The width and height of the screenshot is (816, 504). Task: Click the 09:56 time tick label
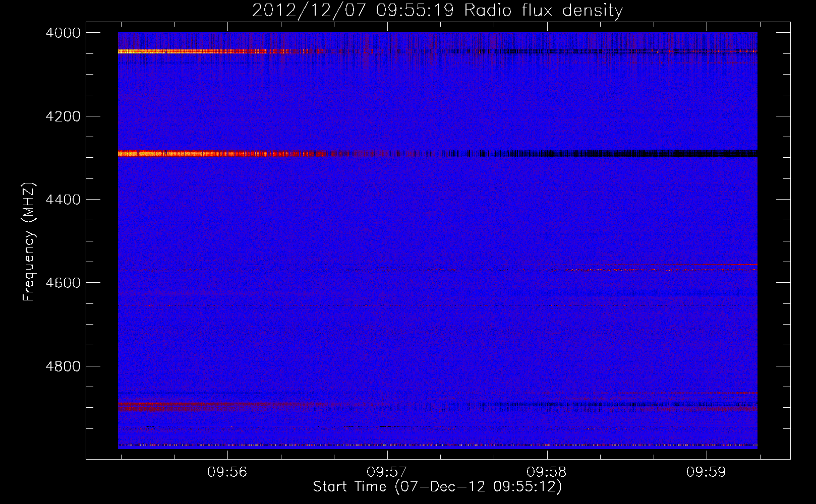227,472
